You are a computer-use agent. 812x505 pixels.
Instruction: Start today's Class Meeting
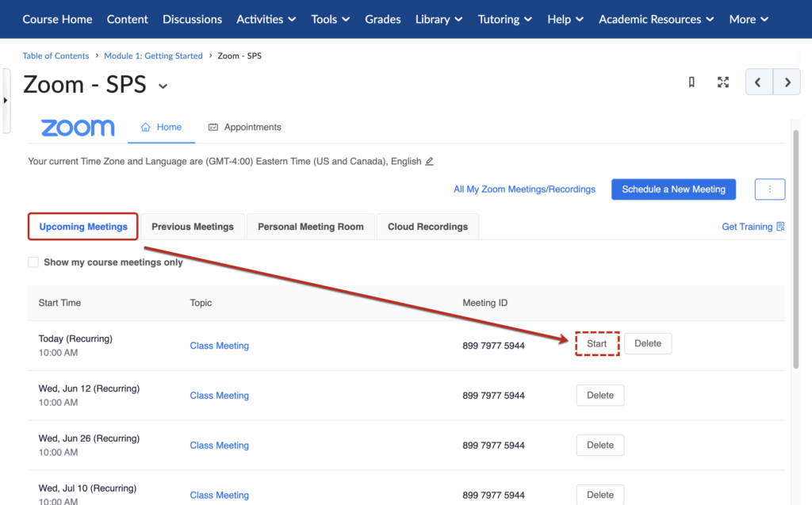click(597, 343)
